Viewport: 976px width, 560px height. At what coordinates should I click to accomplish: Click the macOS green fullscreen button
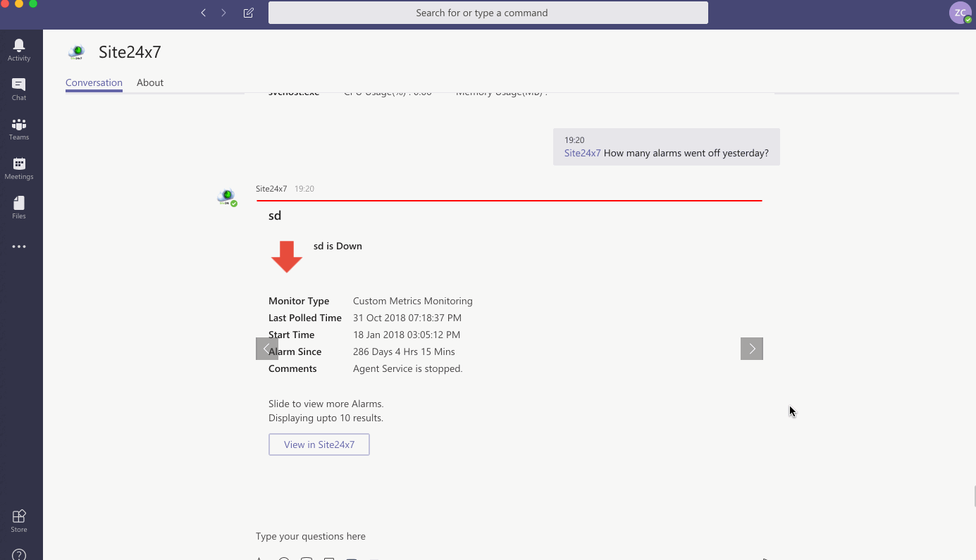point(33,4)
